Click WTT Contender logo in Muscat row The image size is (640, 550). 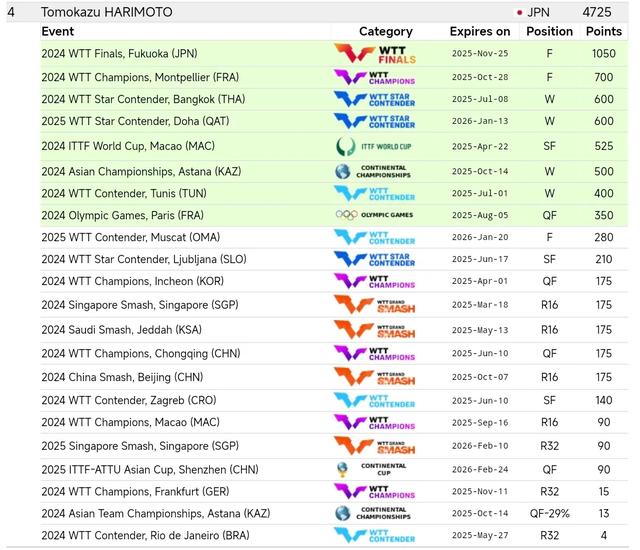[x=374, y=237]
